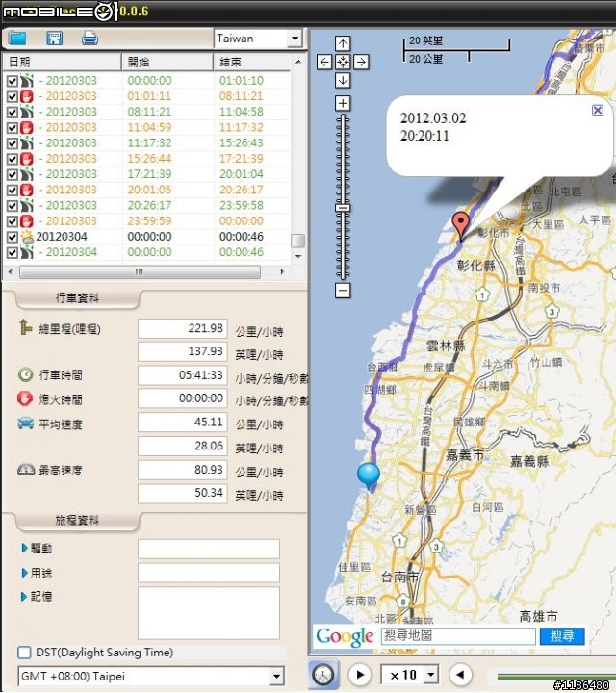This screenshot has height=693, width=616.
Task: Uncheck the black 20120304 date row
Action: pos(13,237)
